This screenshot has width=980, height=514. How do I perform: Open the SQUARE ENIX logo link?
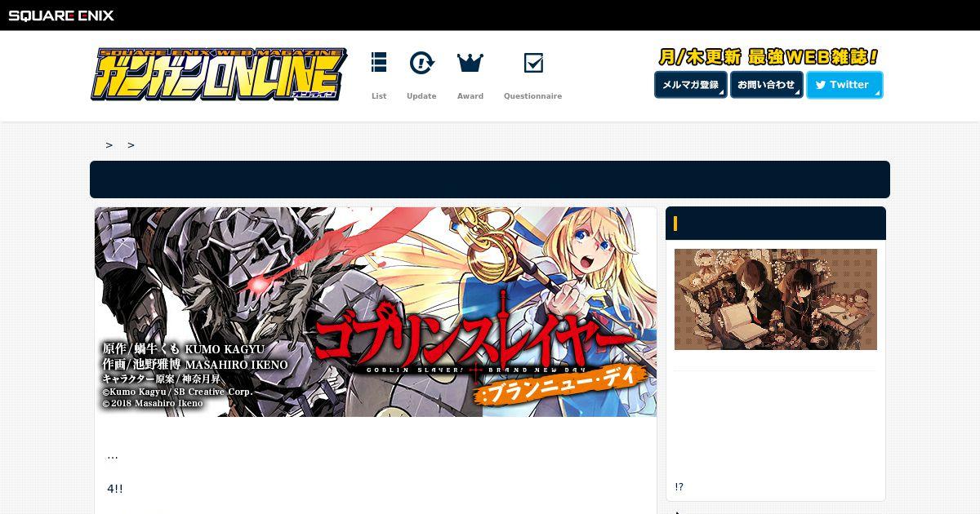(61, 15)
